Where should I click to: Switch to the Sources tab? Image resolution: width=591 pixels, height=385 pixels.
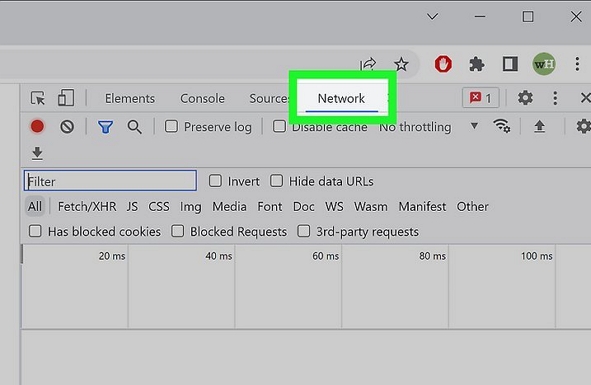click(270, 98)
